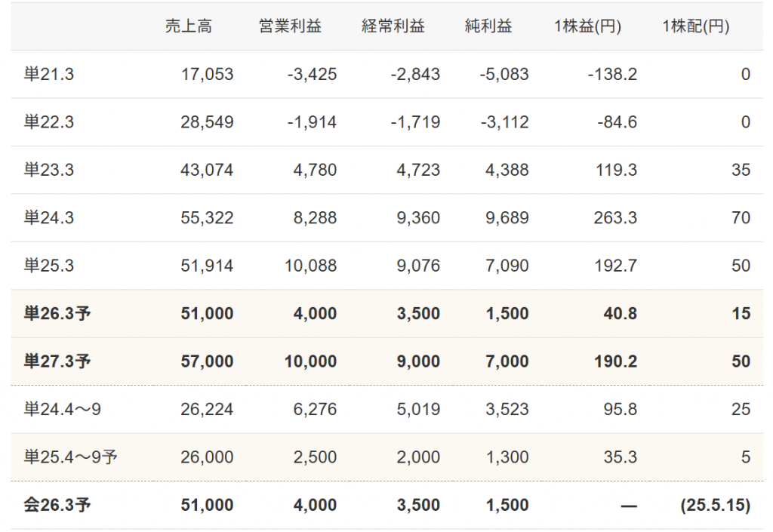The width and height of the screenshot is (773, 532).
Task: Click the 経常利益 column header
Action: click(393, 26)
